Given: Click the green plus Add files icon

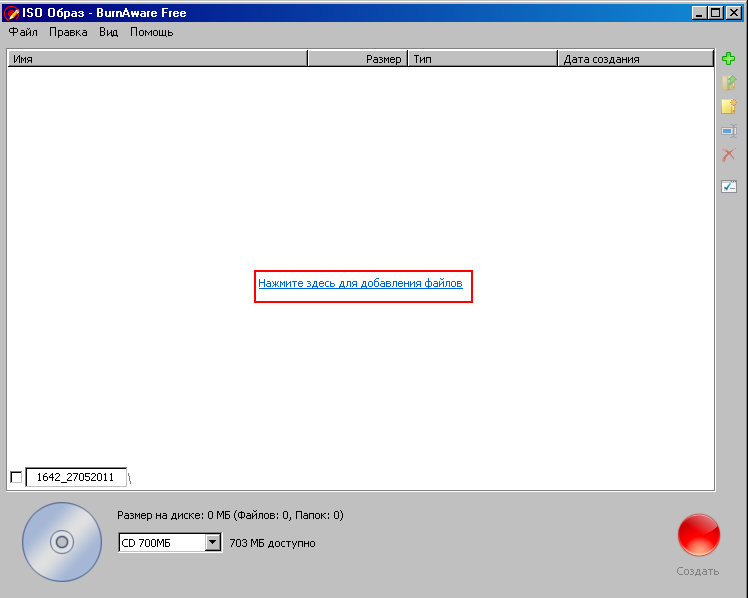Looking at the screenshot, I should pyautogui.click(x=728, y=59).
